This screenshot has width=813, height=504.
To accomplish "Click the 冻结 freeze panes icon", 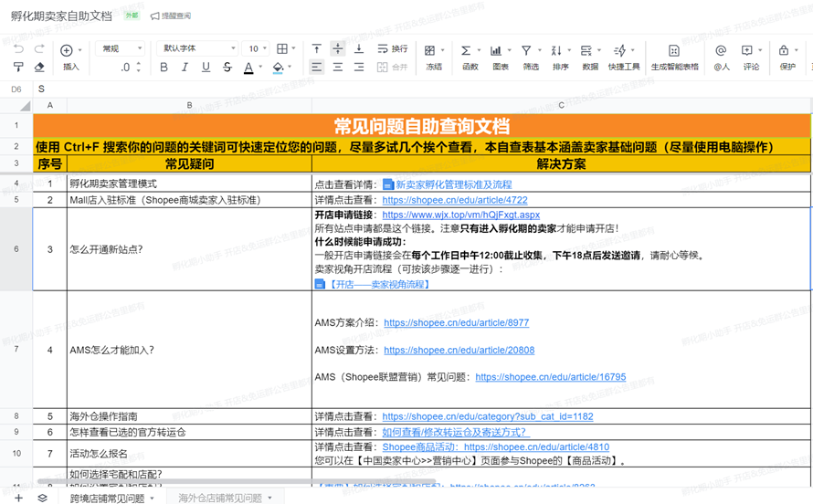I will point(434,57).
